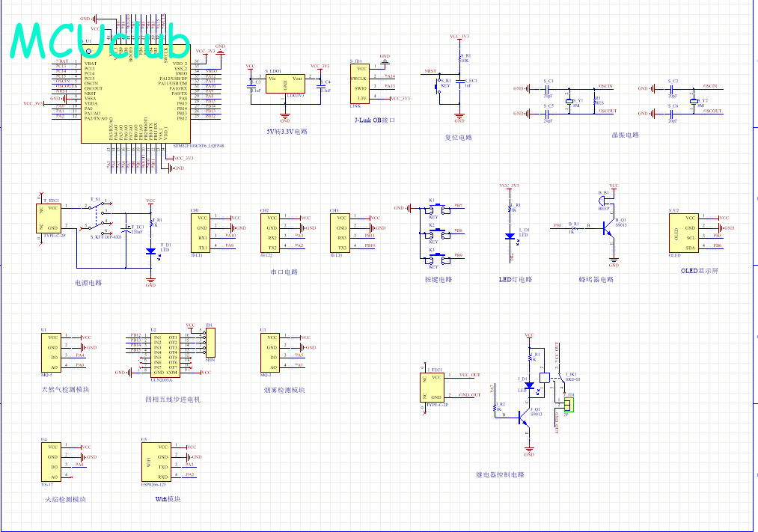Select the J_R2 1K relay base resistor
758x532 pixels.
495,408
